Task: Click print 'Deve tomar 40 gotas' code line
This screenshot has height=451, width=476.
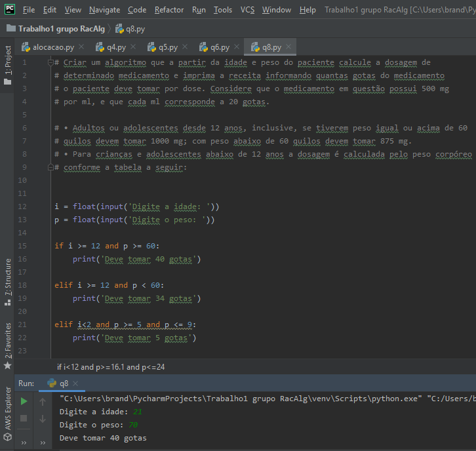Action: pyautogui.click(x=136, y=259)
